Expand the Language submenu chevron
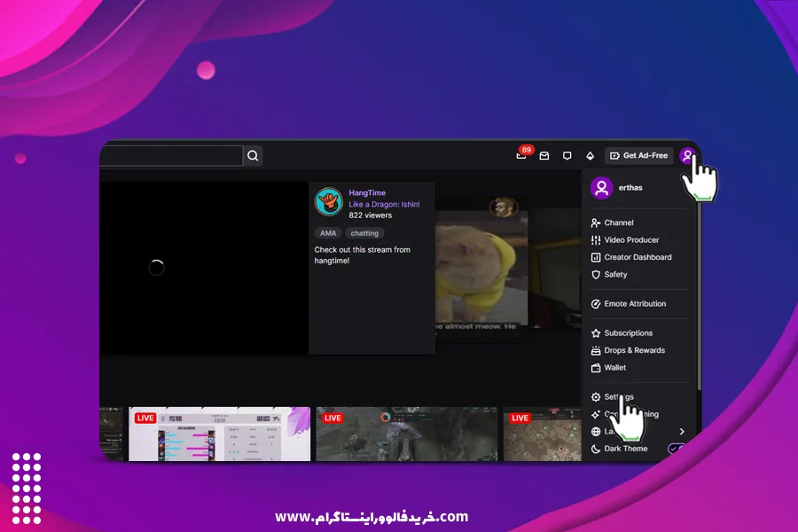The image size is (798, 532). 682,432
